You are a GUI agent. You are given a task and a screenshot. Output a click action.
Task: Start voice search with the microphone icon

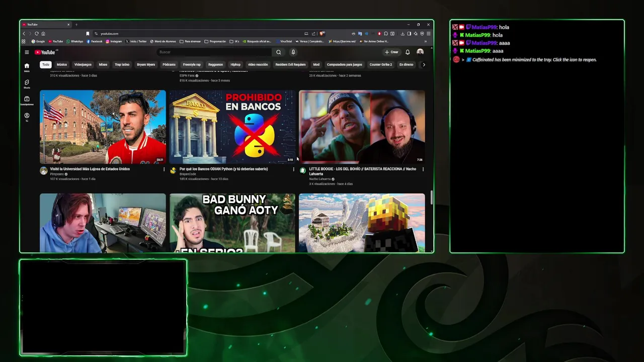tap(293, 52)
